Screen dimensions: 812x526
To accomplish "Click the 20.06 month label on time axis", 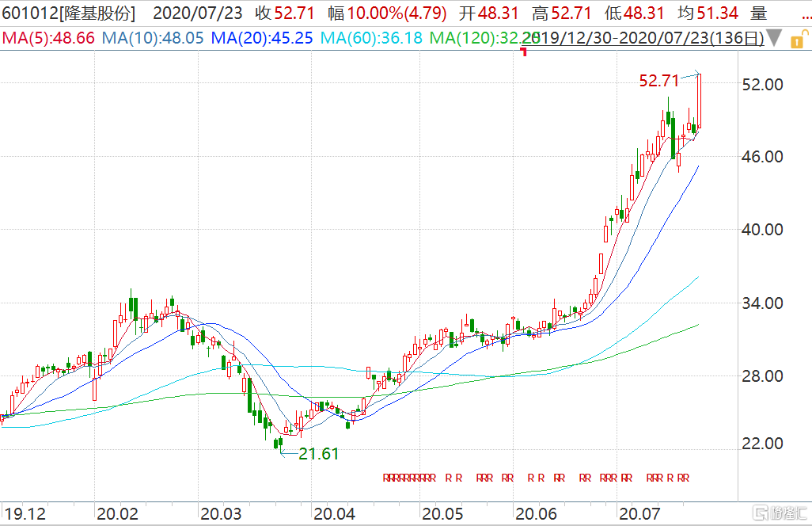I will 537,513.
